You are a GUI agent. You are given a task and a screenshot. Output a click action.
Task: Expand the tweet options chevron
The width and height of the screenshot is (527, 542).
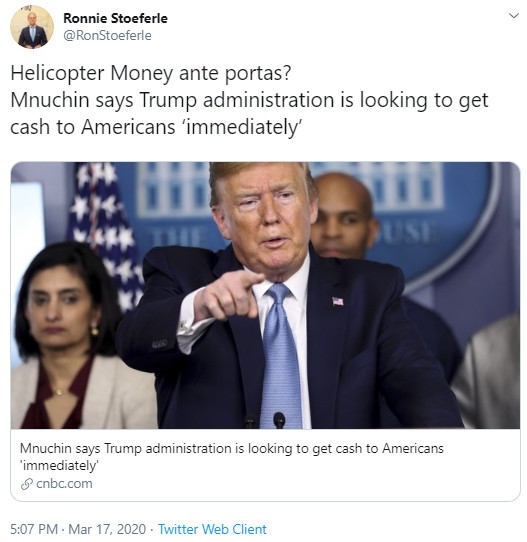click(514, 16)
